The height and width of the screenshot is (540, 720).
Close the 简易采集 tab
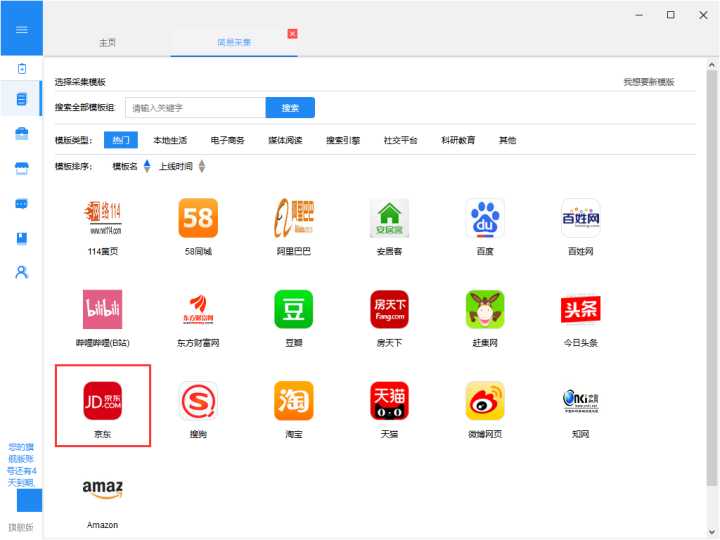coord(292,34)
